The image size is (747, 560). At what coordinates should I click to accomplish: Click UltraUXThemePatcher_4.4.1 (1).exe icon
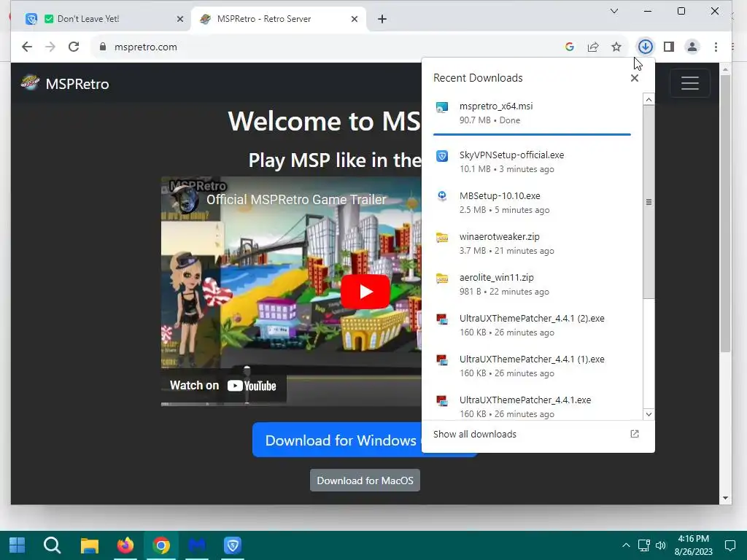coord(442,360)
